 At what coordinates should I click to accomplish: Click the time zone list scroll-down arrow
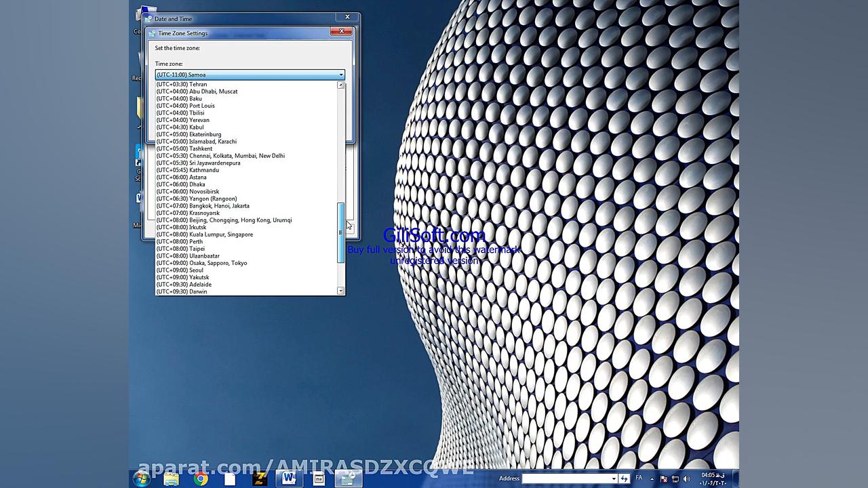tap(341, 291)
